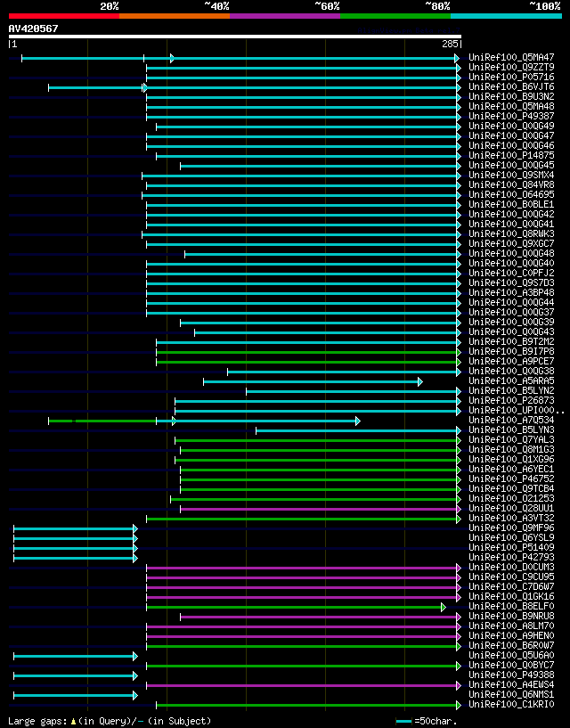Click the purple alignment bar for UniRef100_D0CUM3
This screenshot has height=728, width=570.
pos(304,568)
